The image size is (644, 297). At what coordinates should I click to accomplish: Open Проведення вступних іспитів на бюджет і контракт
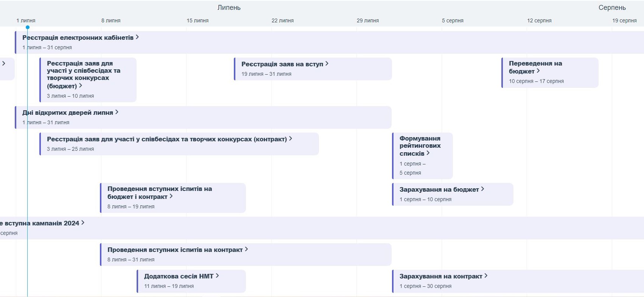point(160,193)
